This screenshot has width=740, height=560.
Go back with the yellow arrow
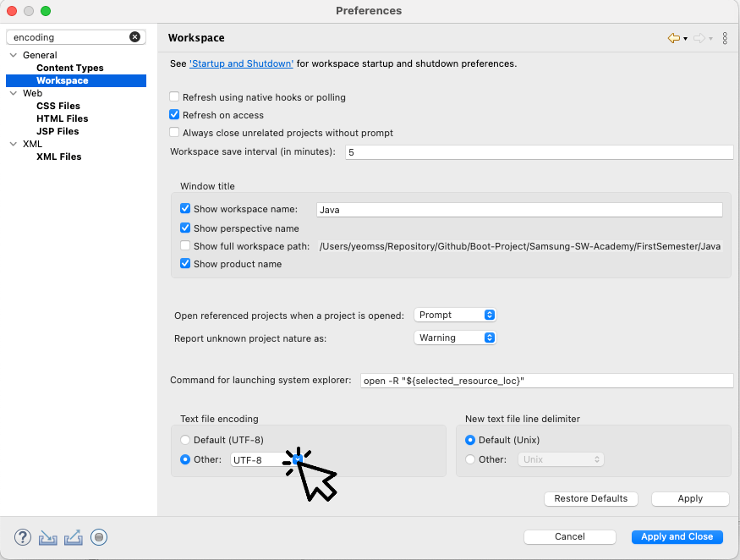(x=673, y=38)
